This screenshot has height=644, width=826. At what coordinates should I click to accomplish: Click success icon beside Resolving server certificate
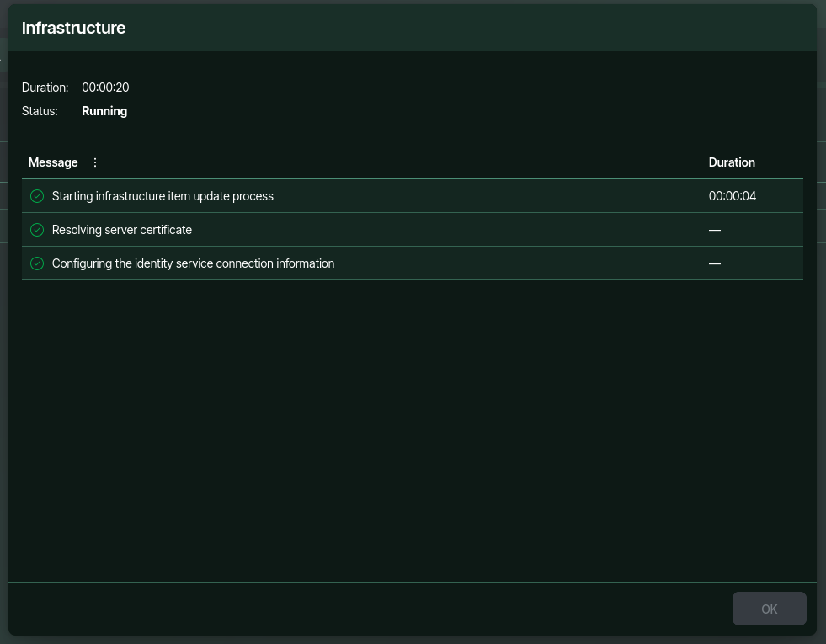[x=37, y=230]
